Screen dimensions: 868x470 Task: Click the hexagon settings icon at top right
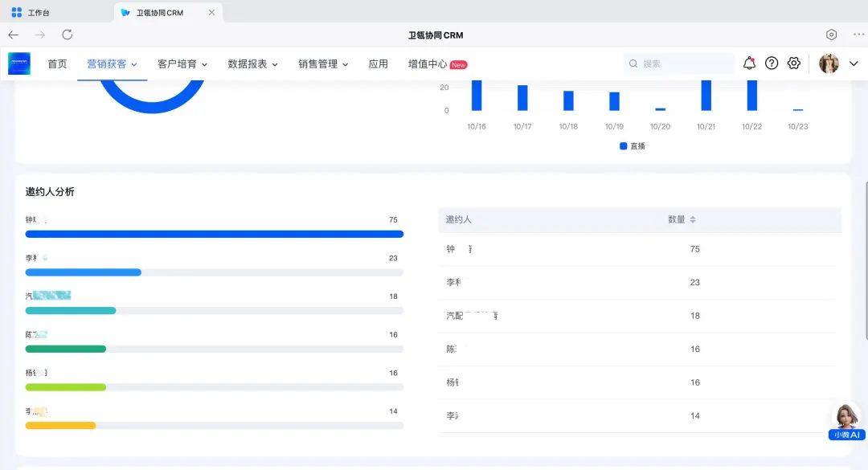832,35
